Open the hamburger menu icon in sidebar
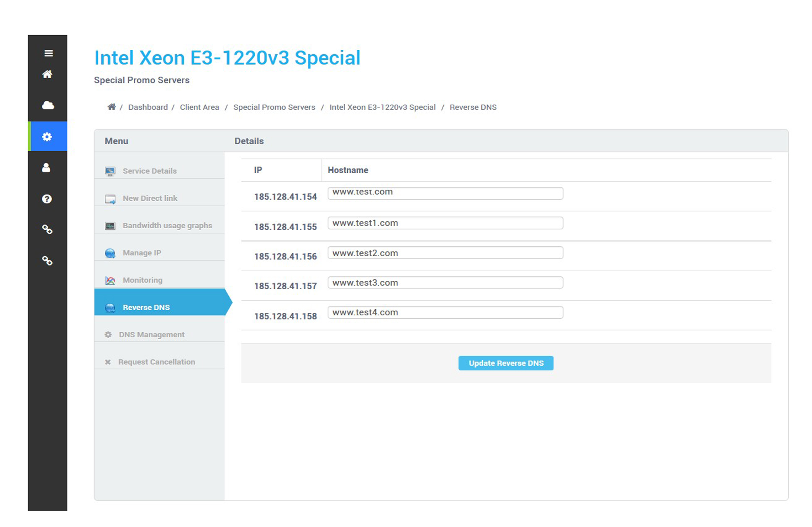Screen dimensions: 812x527 [48, 53]
